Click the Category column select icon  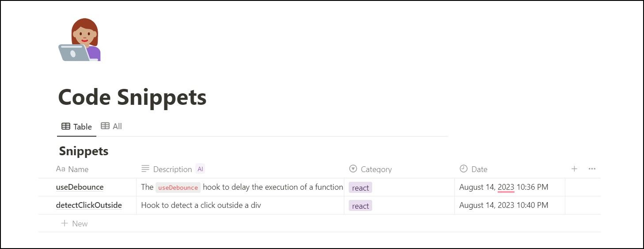pyautogui.click(x=353, y=169)
